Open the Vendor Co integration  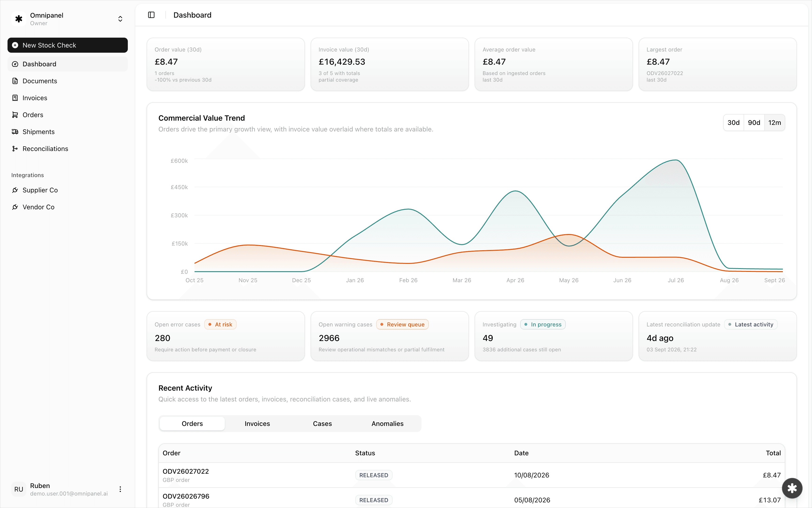[67, 207]
